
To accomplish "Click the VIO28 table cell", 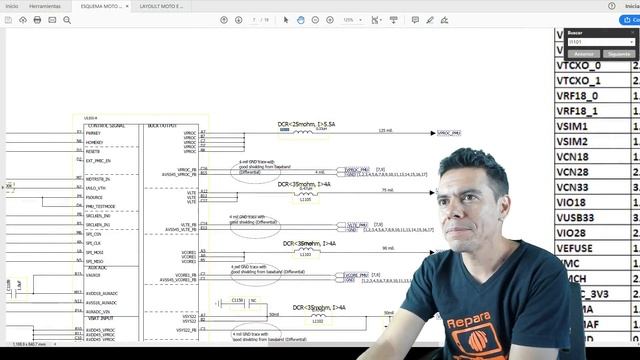I will (x=593, y=233).
